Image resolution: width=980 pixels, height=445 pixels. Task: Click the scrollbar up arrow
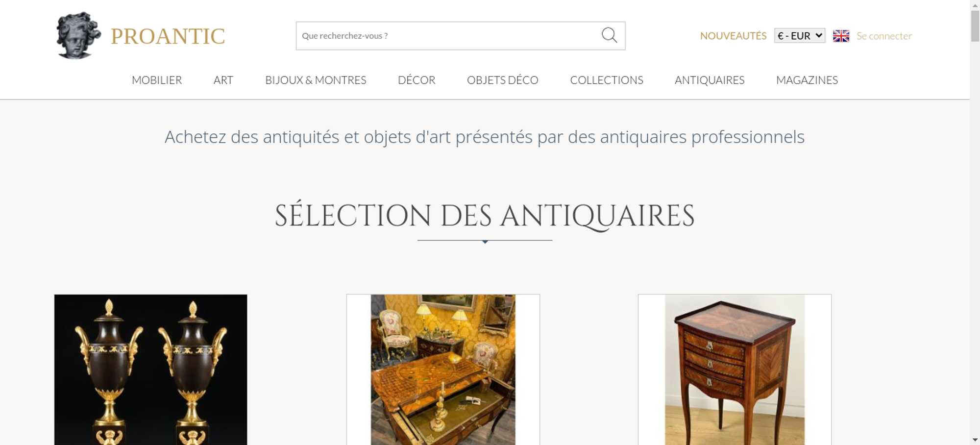(x=975, y=4)
